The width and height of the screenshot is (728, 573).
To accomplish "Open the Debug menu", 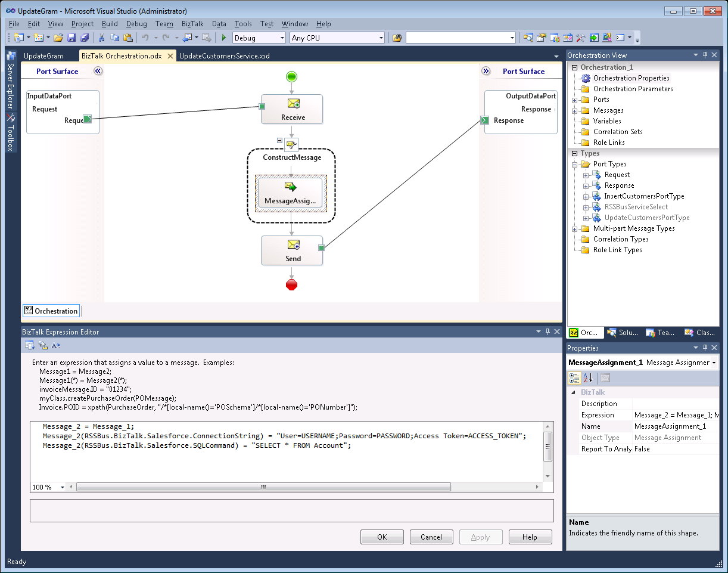I will point(136,24).
